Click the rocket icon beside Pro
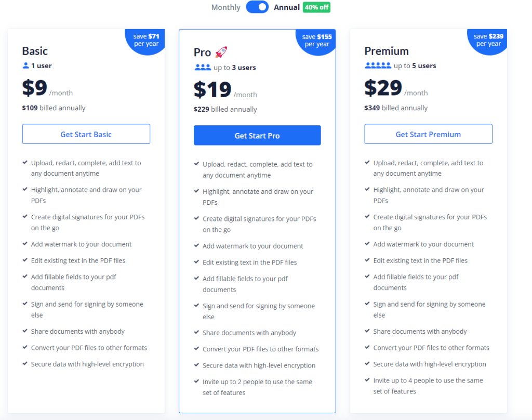The width and height of the screenshot is (532, 420). point(221,52)
